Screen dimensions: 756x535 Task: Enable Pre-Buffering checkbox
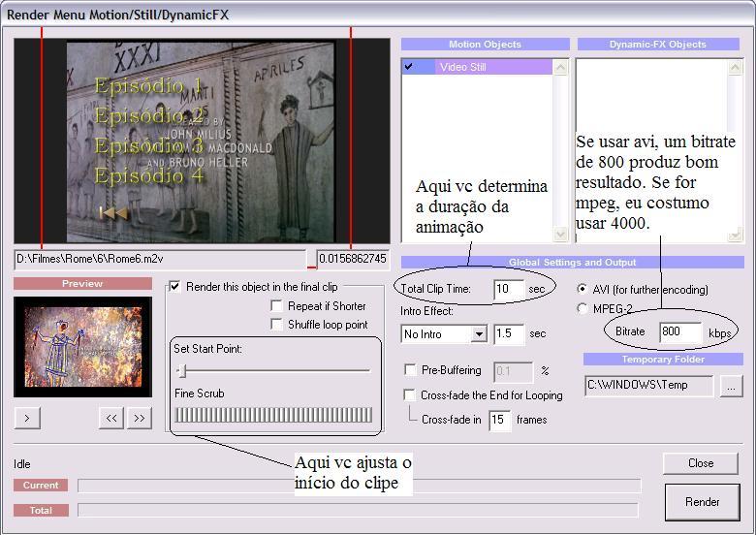click(410, 370)
